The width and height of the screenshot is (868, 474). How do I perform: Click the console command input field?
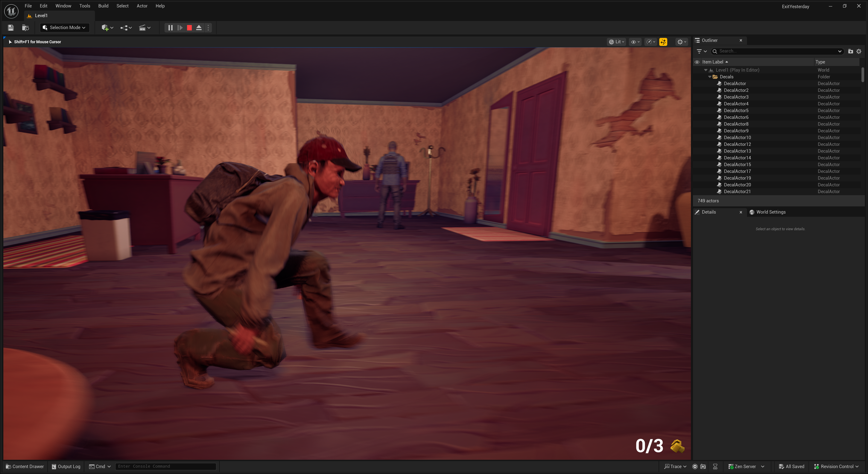pyautogui.click(x=166, y=466)
